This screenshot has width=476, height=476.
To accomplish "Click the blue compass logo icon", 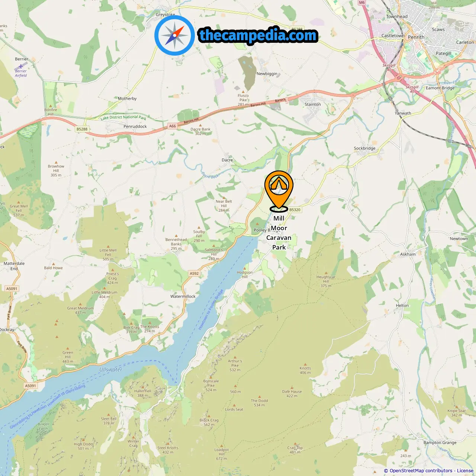I will click(x=174, y=35).
